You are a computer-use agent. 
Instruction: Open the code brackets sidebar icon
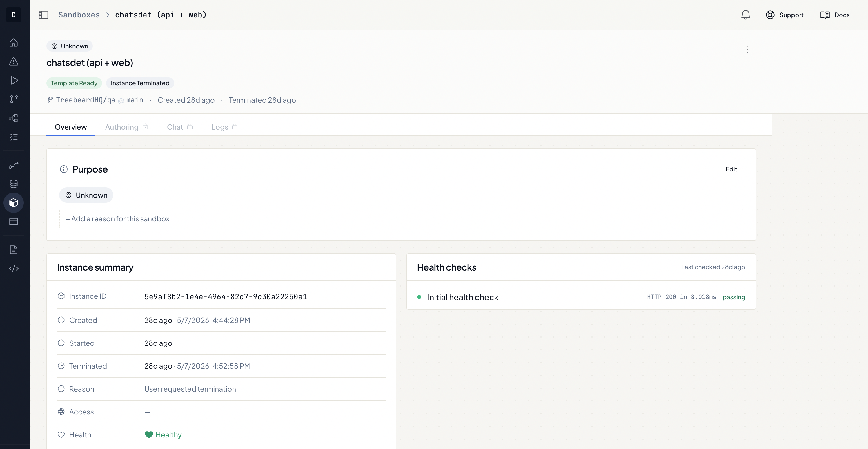pyautogui.click(x=13, y=269)
